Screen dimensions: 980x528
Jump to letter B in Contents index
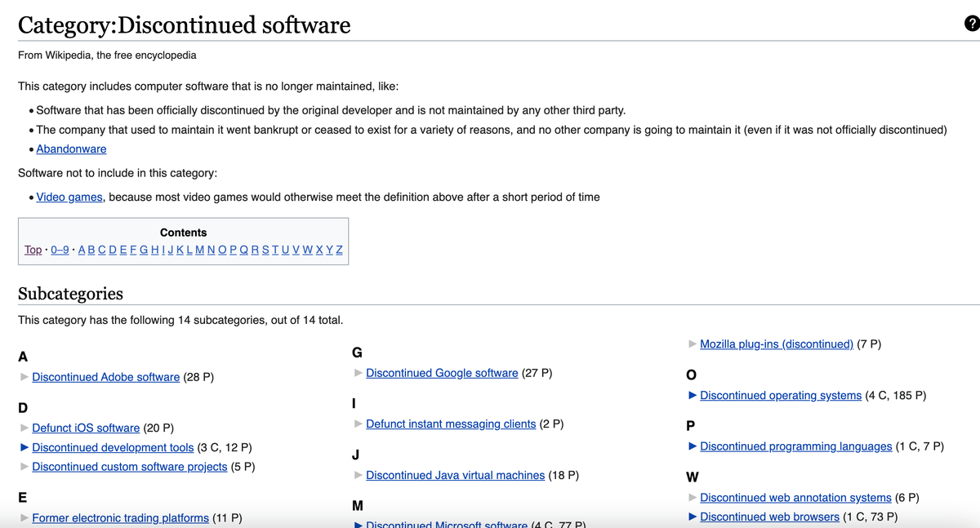[92, 249]
